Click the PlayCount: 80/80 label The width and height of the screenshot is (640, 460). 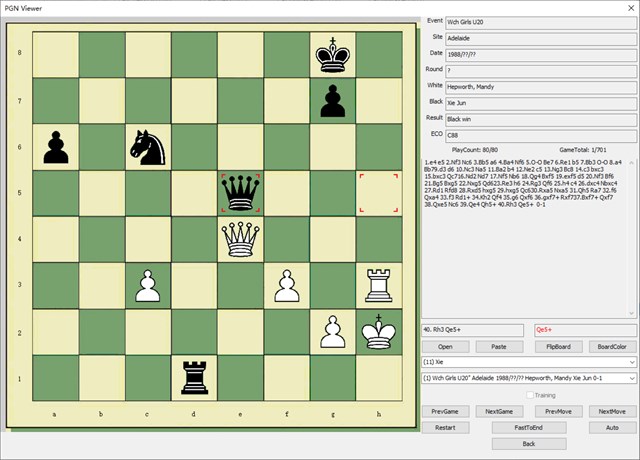[x=475, y=150]
